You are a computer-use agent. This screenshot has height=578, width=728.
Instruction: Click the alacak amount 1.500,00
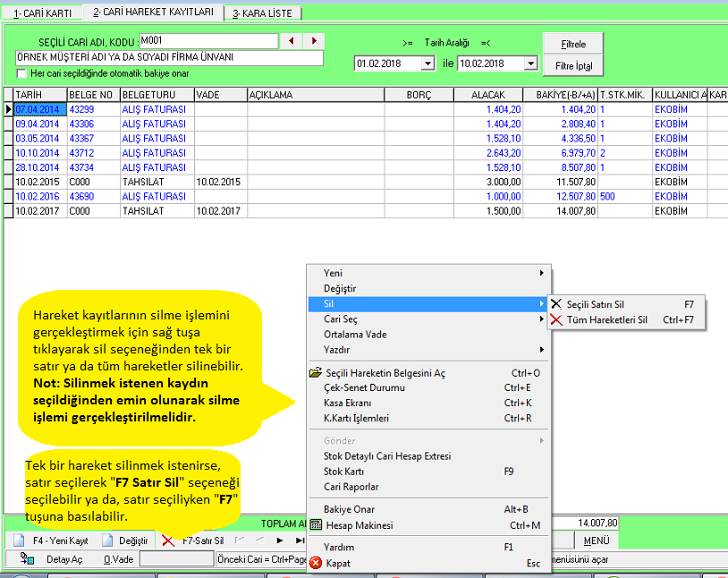pyautogui.click(x=488, y=211)
